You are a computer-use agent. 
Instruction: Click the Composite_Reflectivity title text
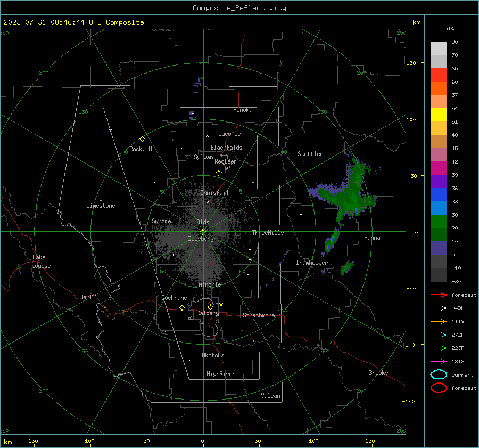tap(239, 8)
